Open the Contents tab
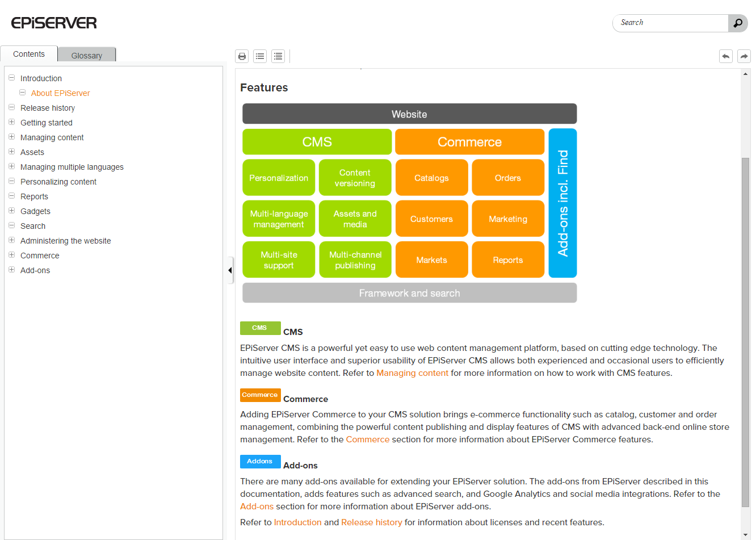 [29, 53]
